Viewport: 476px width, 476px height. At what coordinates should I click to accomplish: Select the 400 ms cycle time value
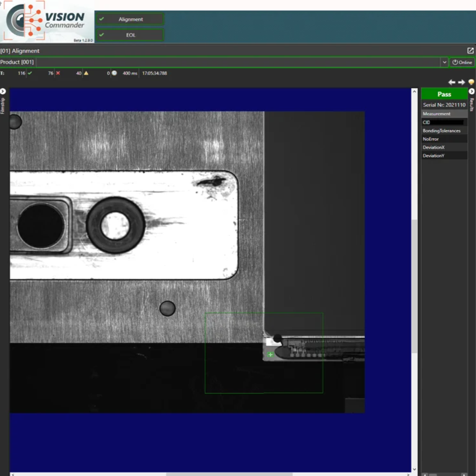click(130, 73)
